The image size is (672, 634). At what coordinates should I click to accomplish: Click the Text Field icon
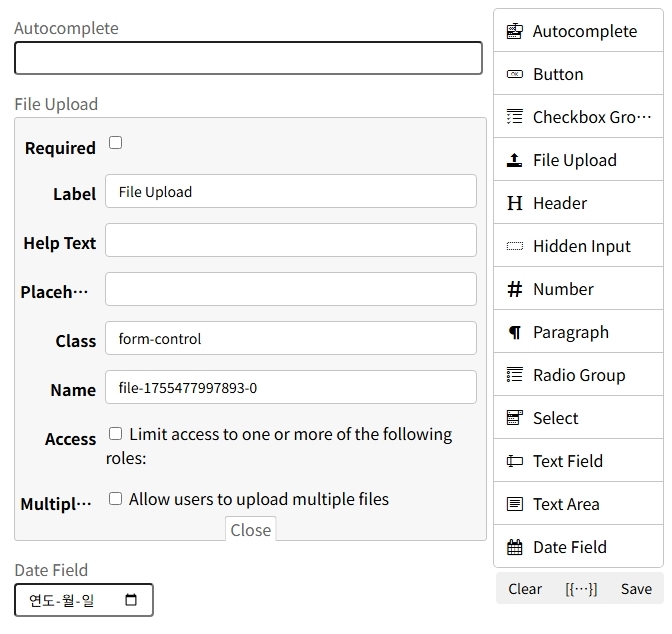[x=514, y=461]
